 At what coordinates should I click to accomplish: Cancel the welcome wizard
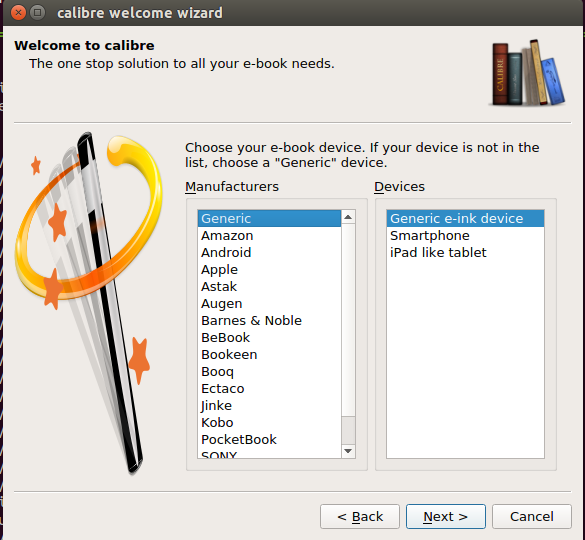[532, 516]
